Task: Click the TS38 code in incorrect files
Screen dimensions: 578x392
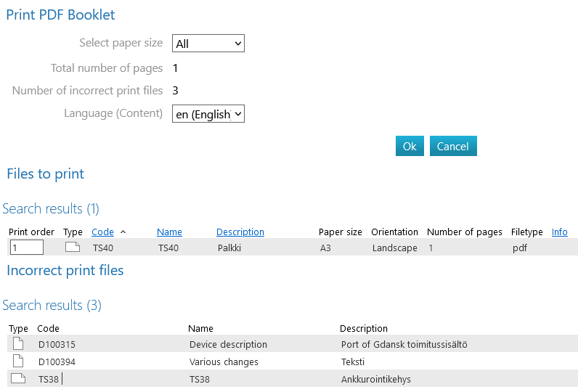Action: tap(49, 379)
